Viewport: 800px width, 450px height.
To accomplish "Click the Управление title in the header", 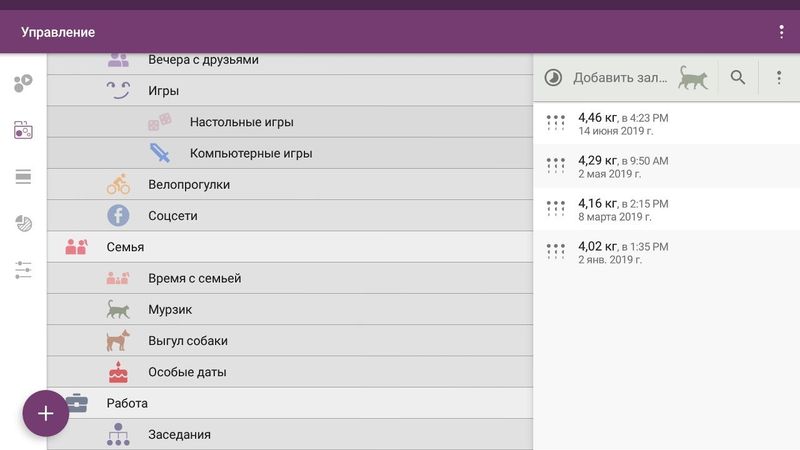I will point(58,32).
